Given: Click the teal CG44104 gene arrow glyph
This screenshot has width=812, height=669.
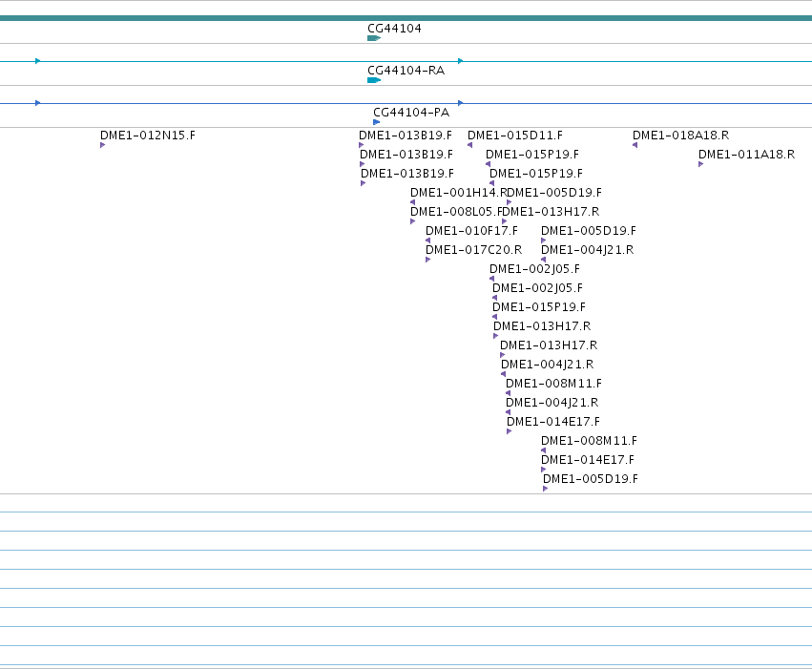Looking at the screenshot, I should click(x=374, y=38).
